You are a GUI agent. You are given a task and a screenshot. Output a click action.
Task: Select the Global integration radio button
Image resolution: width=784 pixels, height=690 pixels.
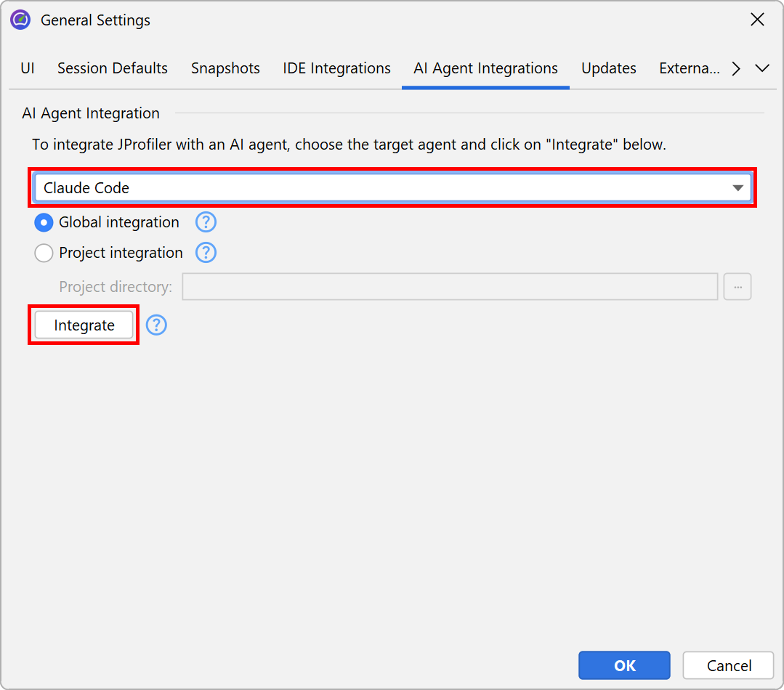tap(44, 222)
